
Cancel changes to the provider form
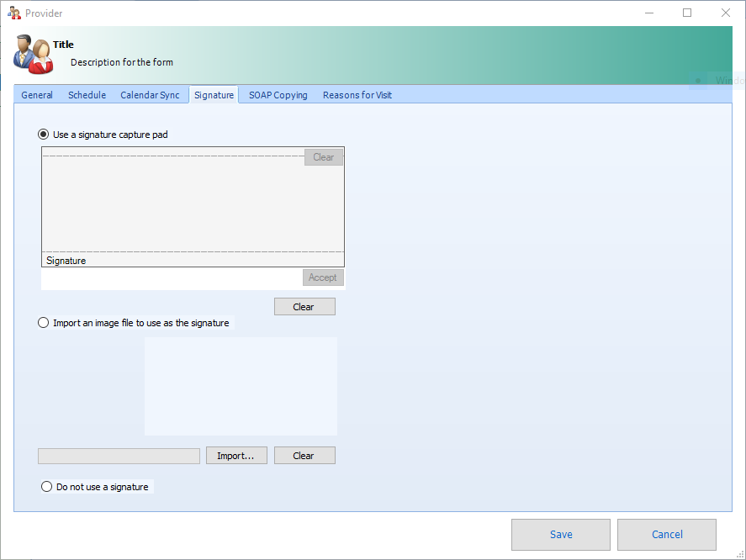click(x=666, y=535)
